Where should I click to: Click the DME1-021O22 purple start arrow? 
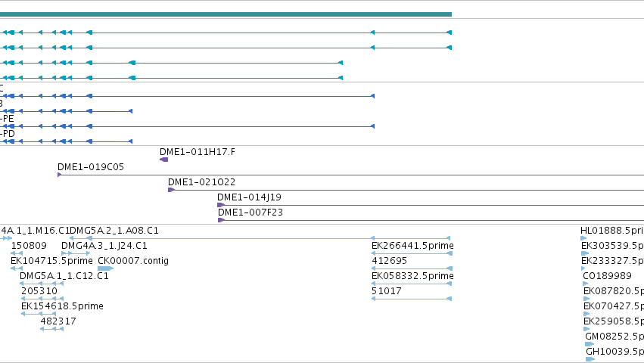(172, 190)
